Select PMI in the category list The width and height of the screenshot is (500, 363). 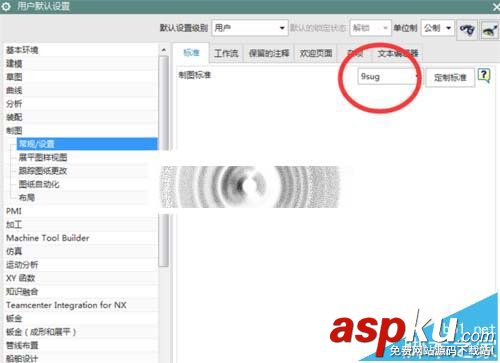81,211
